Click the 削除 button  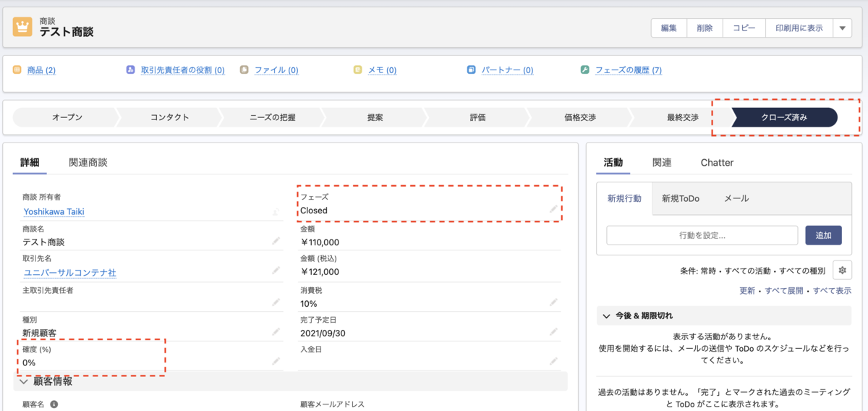[x=705, y=28]
